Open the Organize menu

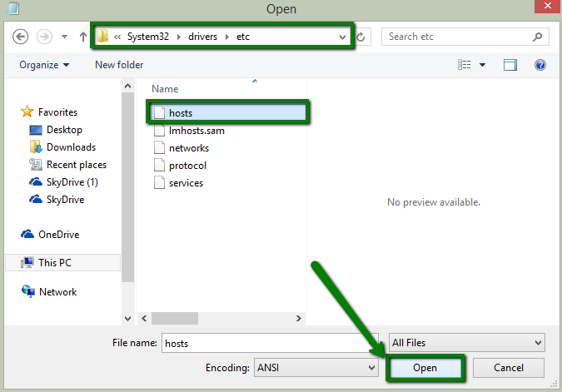coord(44,65)
